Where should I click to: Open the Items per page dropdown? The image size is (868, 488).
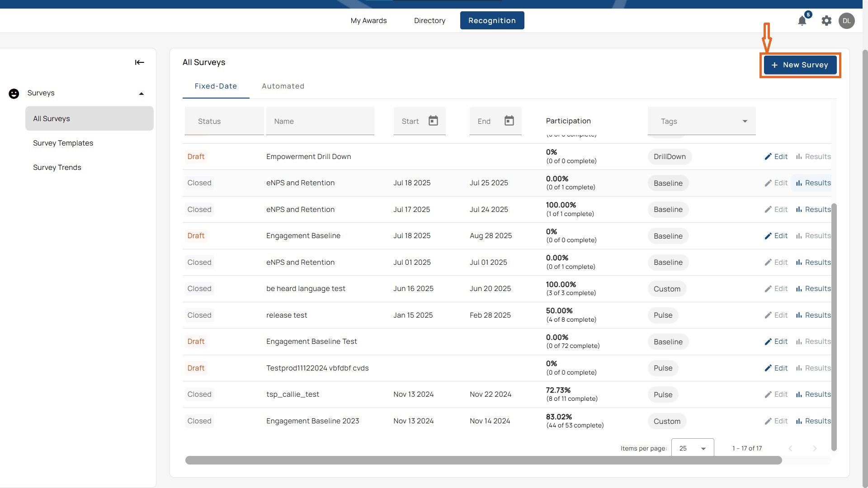[693, 448]
